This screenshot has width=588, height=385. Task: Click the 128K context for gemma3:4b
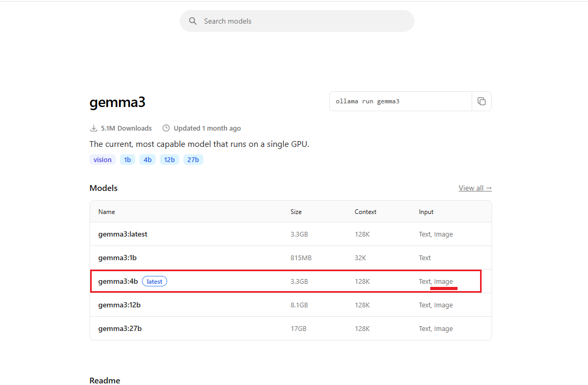click(362, 282)
